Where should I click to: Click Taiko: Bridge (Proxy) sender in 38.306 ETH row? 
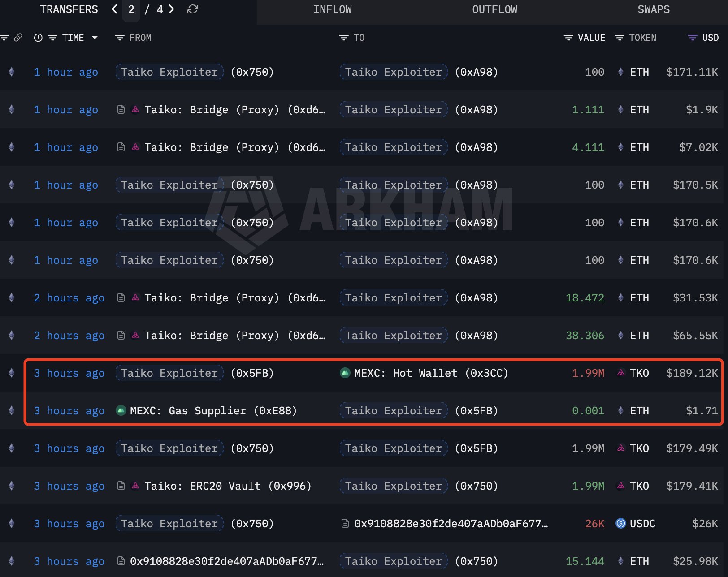click(x=235, y=336)
